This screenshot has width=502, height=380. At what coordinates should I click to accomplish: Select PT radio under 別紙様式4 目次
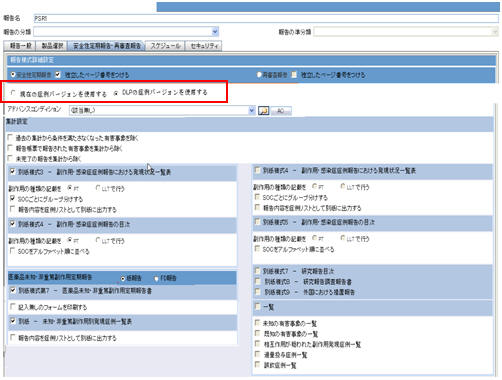click(70, 240)
